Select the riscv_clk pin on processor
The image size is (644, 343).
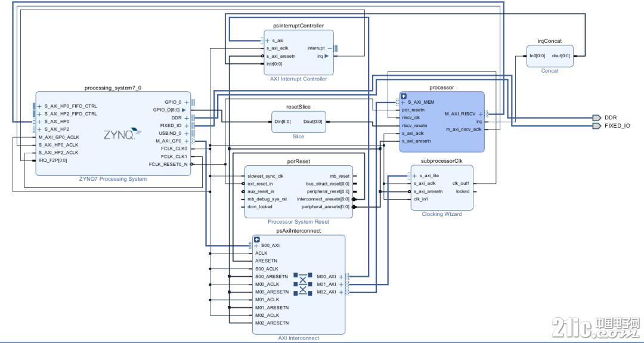[x=411, y=118]
